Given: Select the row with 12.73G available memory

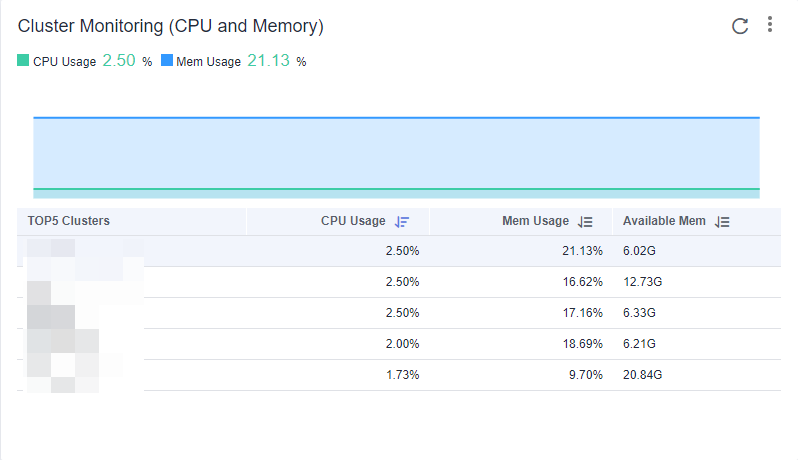Looking at the screenshot, I should click(400, 282).
